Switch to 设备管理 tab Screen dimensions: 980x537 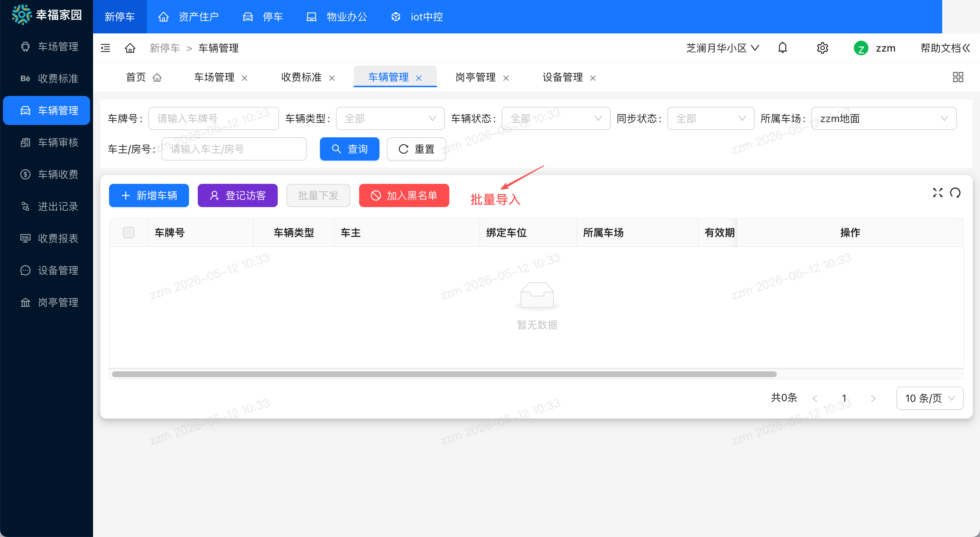(563, 77)
